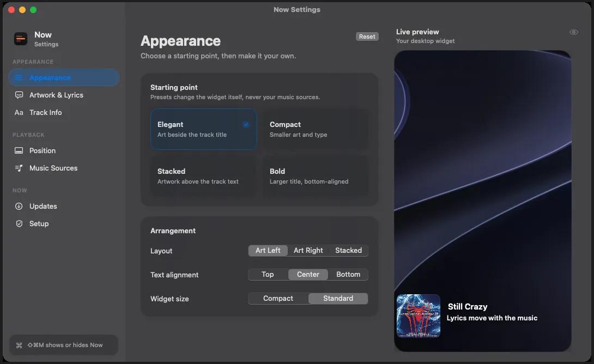Click the Elegant preset checkmark
594x364 pixels.
[246, 124]
